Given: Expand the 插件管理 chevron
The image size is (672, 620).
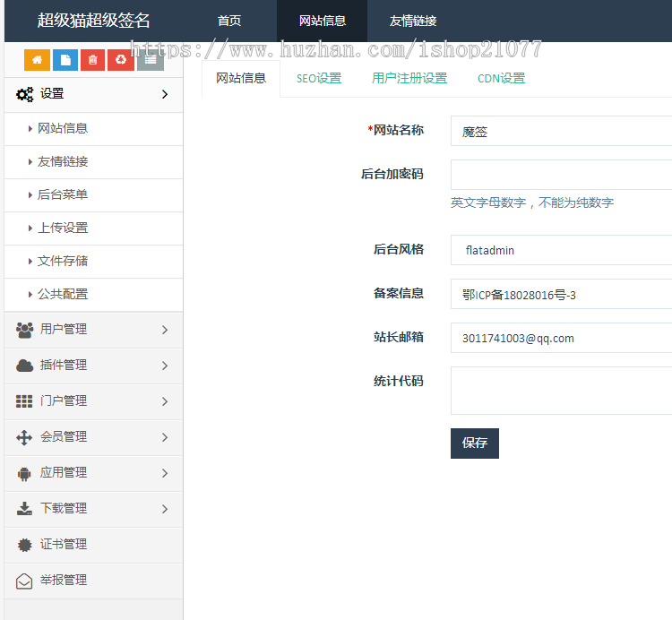Looking at the screenshot, I should [165, 366].
